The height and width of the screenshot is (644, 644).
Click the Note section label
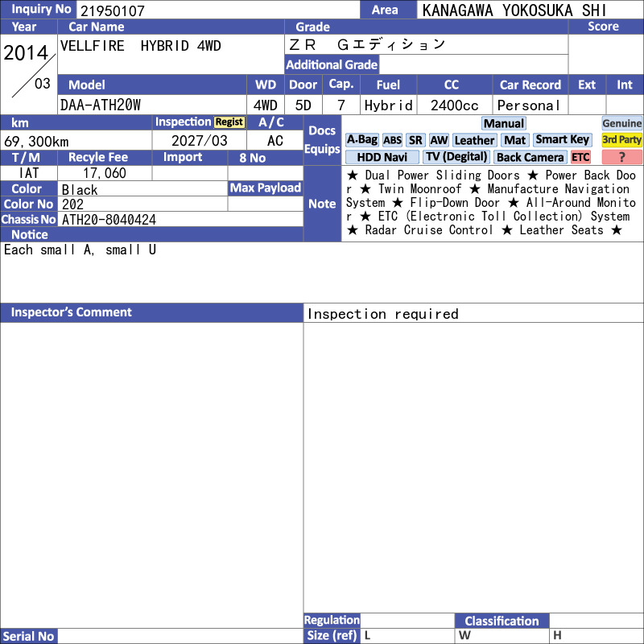(322, 204)
